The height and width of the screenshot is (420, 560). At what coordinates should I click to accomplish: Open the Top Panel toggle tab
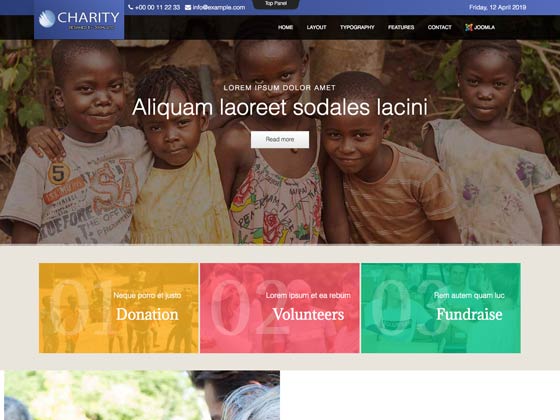tap(276, 4)
